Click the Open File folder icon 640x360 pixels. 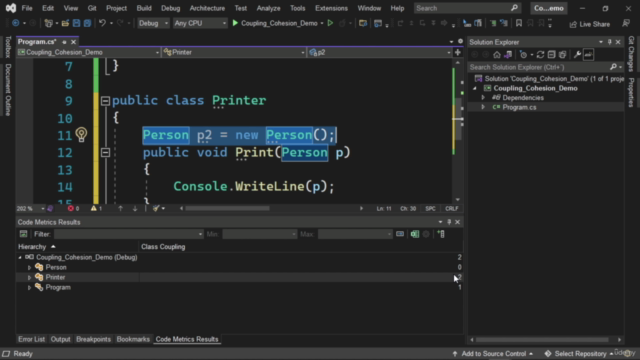[x=65, y=23]
